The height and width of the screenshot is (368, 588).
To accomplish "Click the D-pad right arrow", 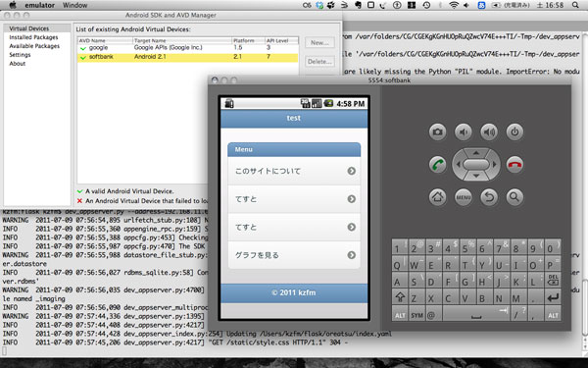I will coord(494,165).
